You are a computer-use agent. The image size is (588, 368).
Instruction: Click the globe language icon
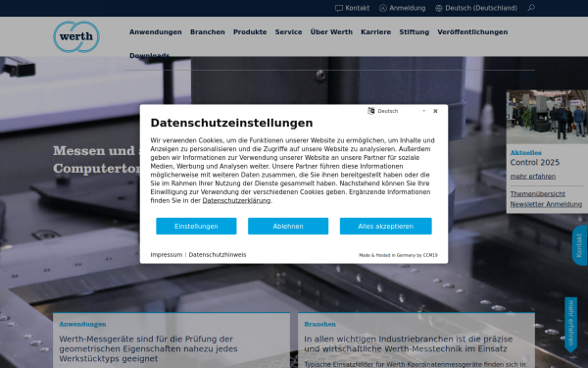click(439, 8)
